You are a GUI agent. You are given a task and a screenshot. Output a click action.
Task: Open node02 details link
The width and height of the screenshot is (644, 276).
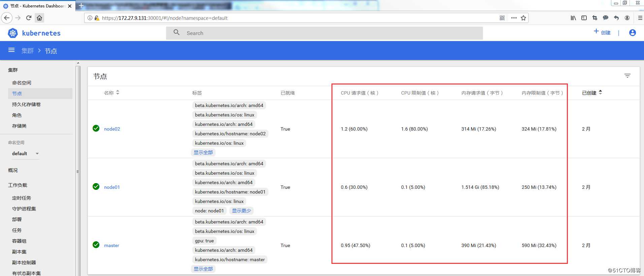112,129
